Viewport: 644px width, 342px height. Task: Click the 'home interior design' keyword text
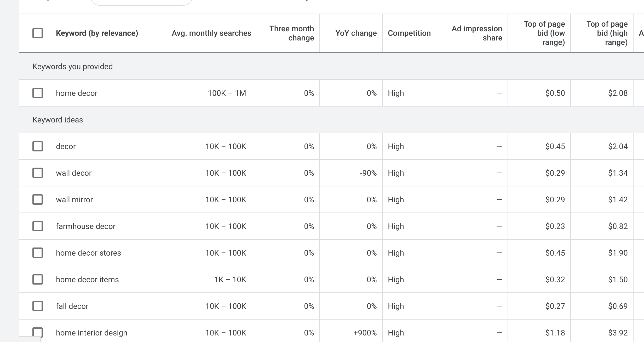[91, 333]
